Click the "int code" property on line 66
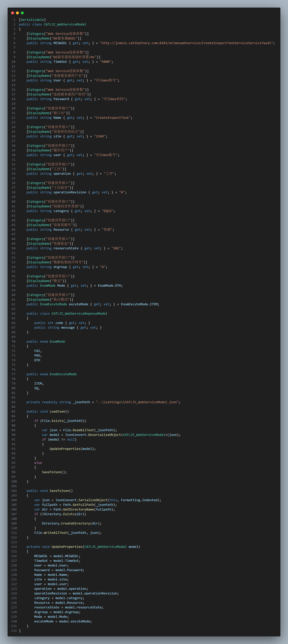 [55, 323]
